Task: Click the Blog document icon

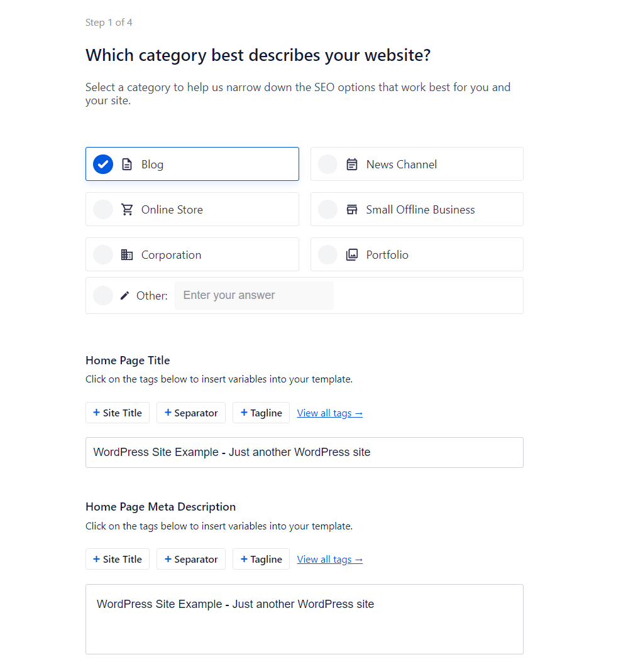Action: point(127,165)
